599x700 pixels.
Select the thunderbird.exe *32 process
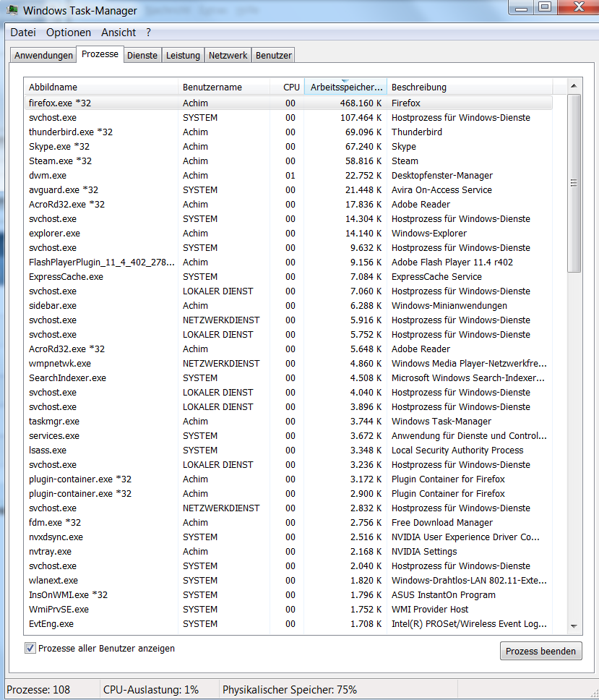pyautogui.click(x=288, y=132)
